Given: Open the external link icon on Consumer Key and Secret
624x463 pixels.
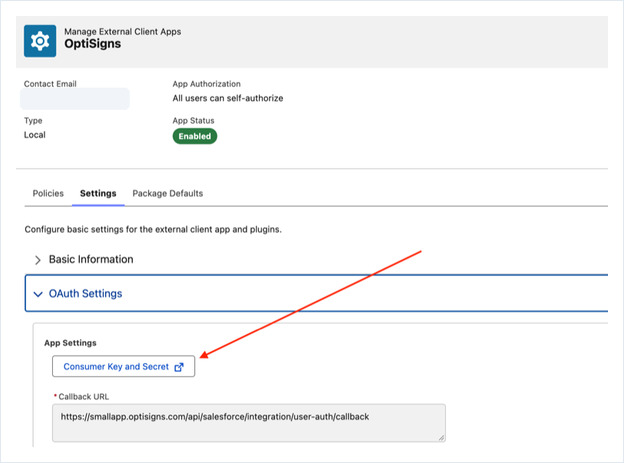Looking at the screenshot, I should [x=179, y=367].
